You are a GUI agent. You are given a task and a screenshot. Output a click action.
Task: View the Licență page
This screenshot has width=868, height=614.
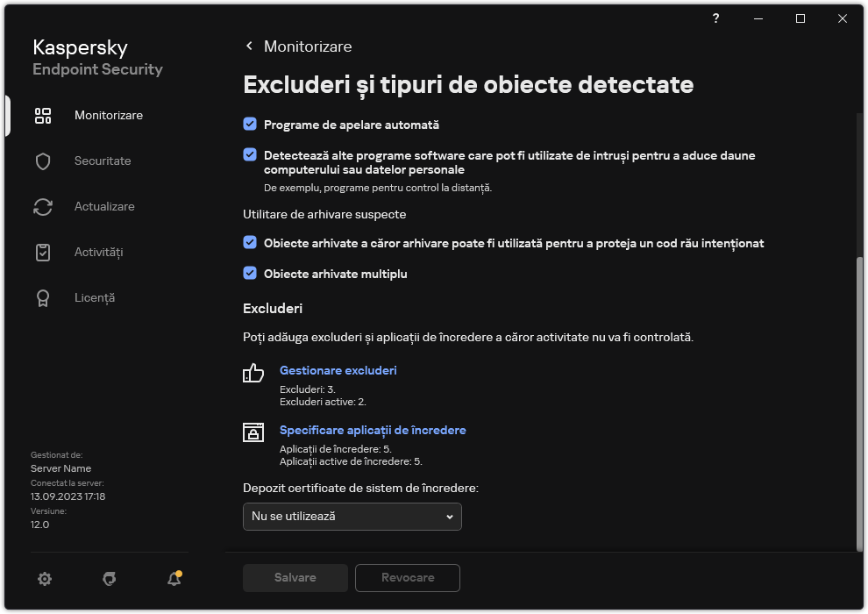pos(94,297)
